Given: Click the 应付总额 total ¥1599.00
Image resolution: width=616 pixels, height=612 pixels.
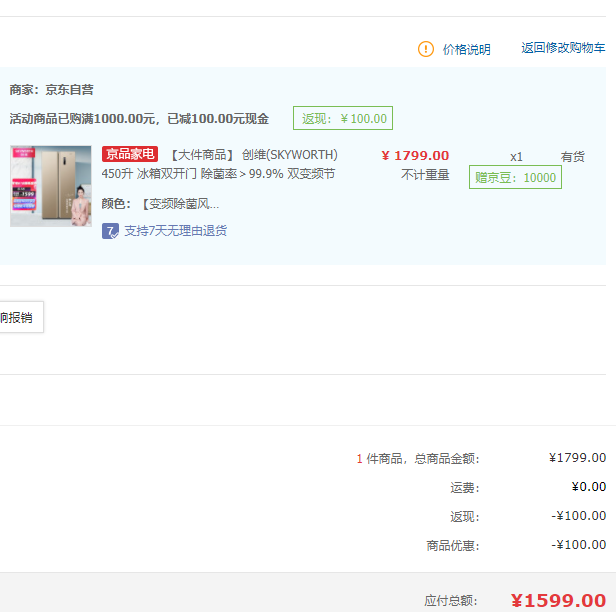Looking at the screenshot, I should (x=558, y=600).
